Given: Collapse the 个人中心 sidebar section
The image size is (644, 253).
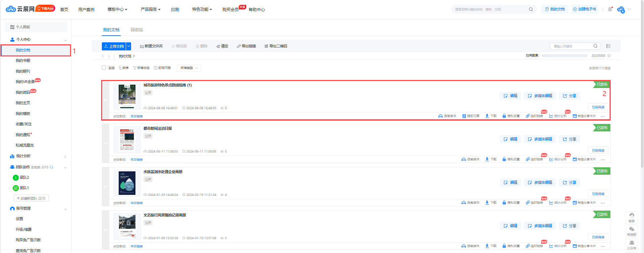Looking at the screenshot, I should [65, 40].
